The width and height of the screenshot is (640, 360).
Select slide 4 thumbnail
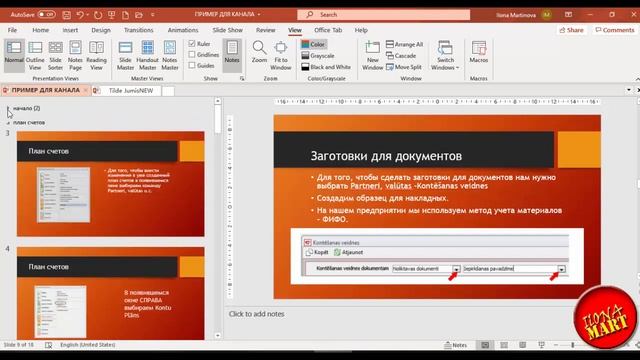[x=111, y=293]
